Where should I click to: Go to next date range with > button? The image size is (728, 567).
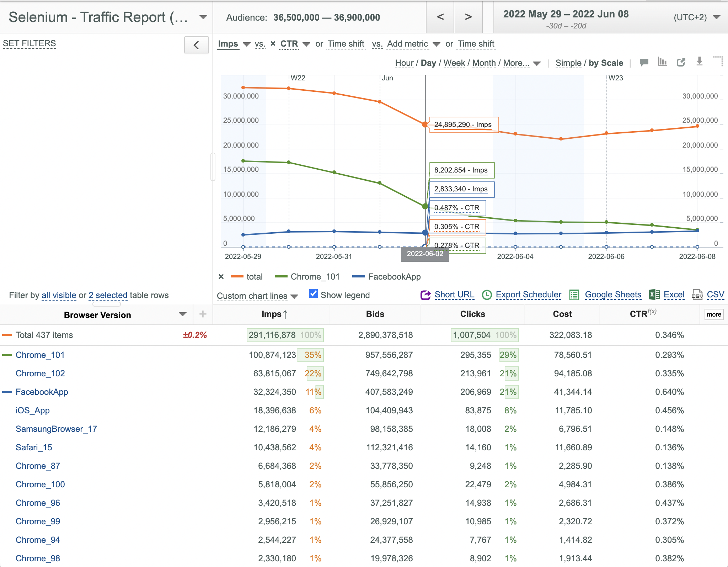(x=468, y=17)
